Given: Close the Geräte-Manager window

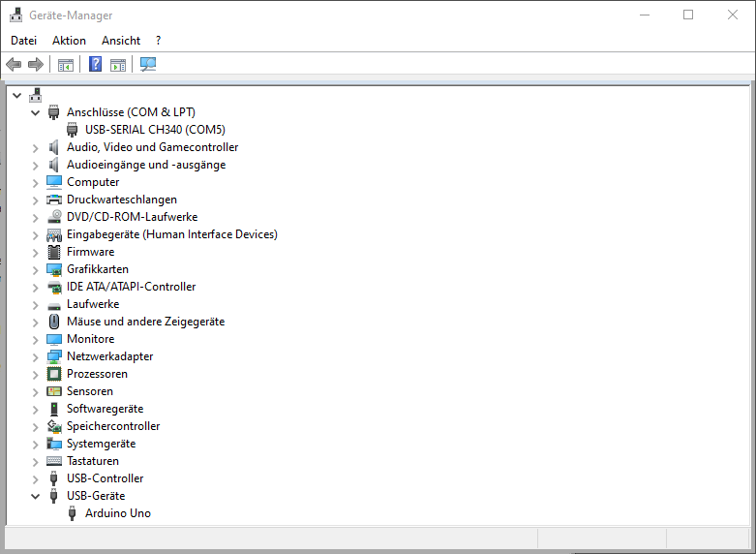Looking at the screenshot, I should [x=733, y=15].
